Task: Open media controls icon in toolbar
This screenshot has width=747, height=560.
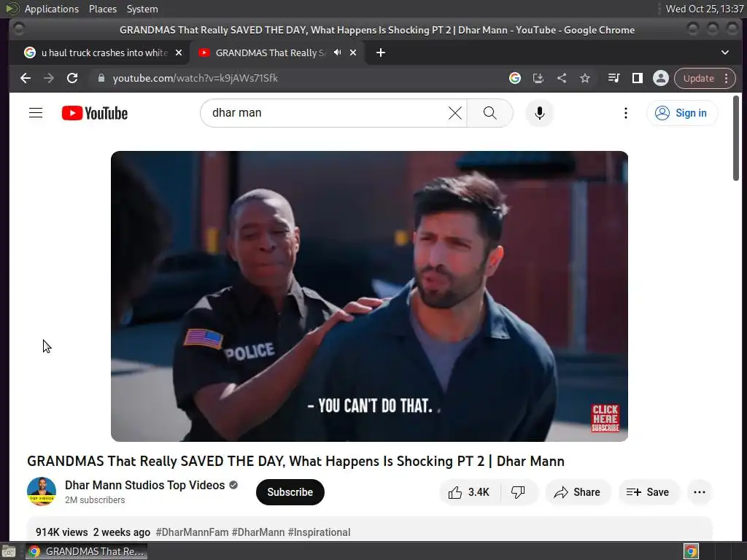Action: (x=614, y=78)
